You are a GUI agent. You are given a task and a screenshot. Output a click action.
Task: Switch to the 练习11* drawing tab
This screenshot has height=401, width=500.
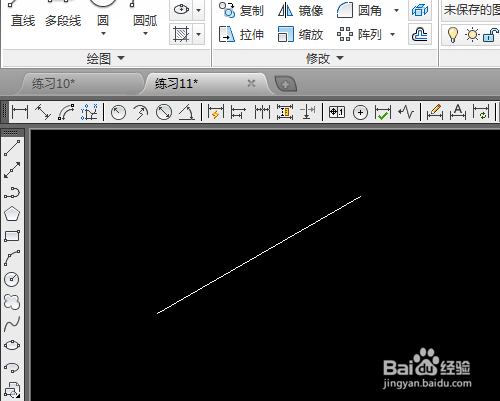coord(176,83)
